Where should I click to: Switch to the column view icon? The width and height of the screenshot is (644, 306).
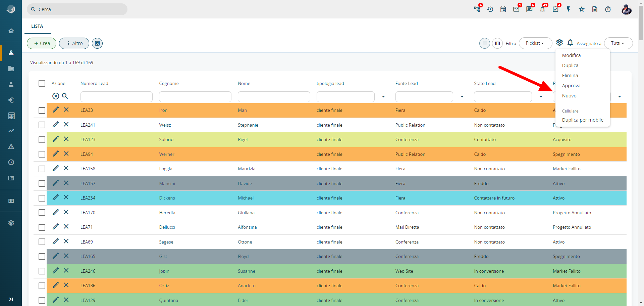pos(497,43)
